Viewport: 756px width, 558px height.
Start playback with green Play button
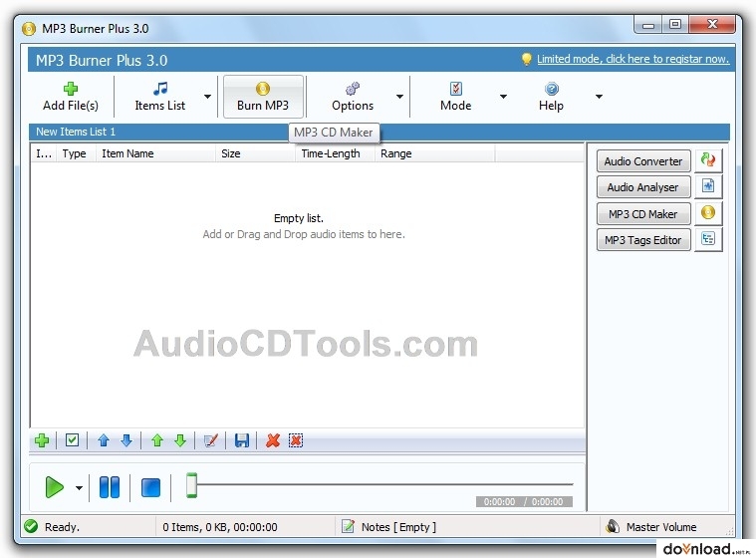[54, 487]
